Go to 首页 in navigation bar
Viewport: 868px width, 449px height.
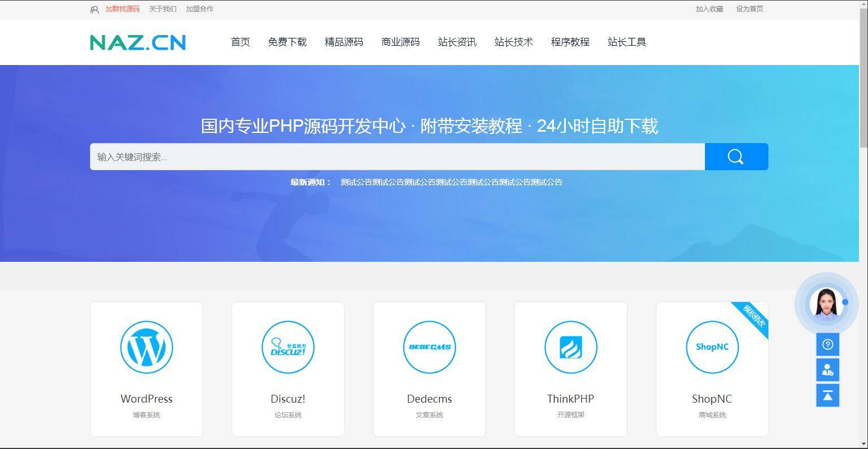point(240,42)
